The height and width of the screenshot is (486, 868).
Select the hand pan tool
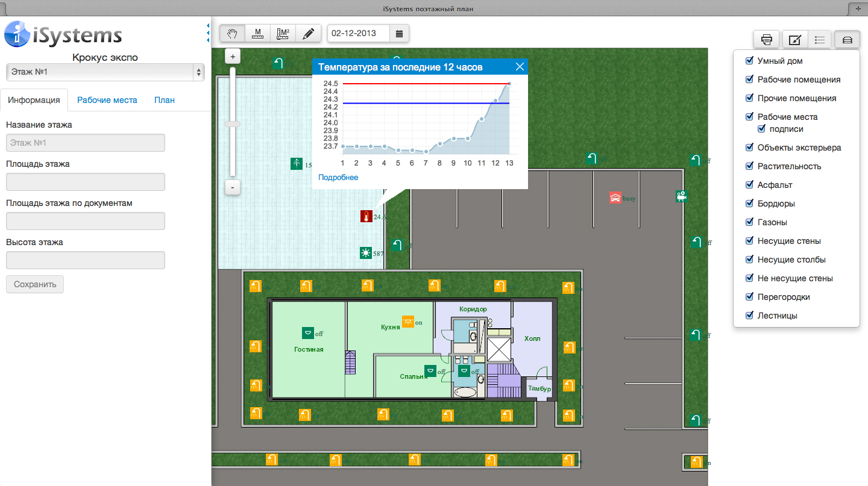[232, 33]
